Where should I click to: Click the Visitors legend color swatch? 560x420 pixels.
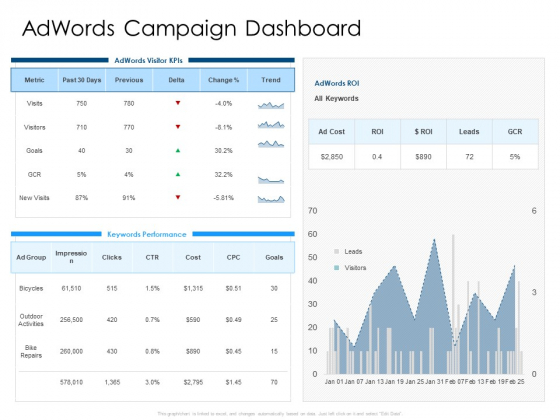(x=336, y=268)
